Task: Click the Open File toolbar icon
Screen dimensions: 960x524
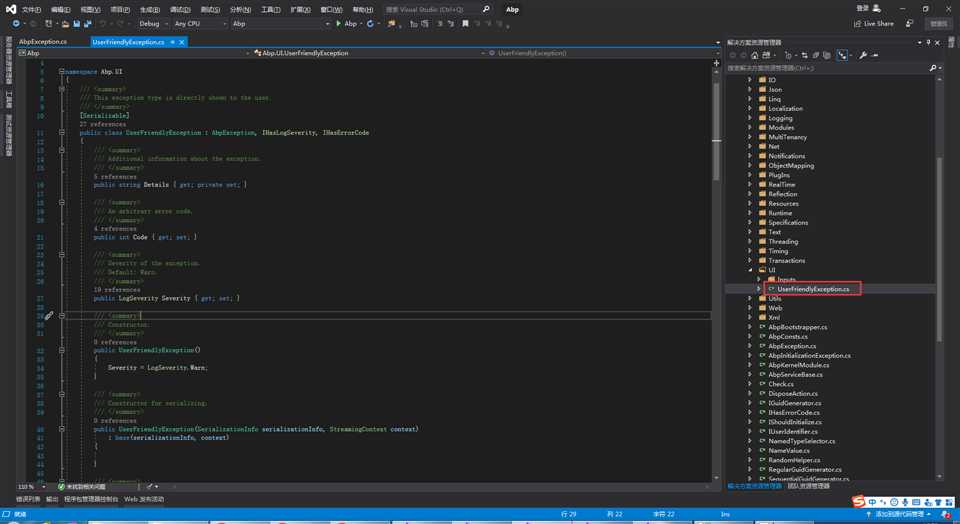Action: click(65, 24)
